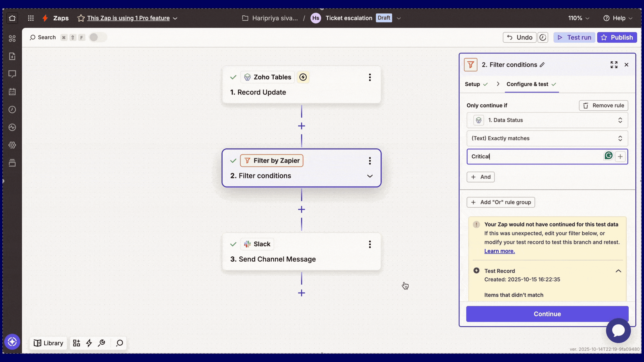
Task: Collapse the Test Record section
Action: [x=618, y=271]
